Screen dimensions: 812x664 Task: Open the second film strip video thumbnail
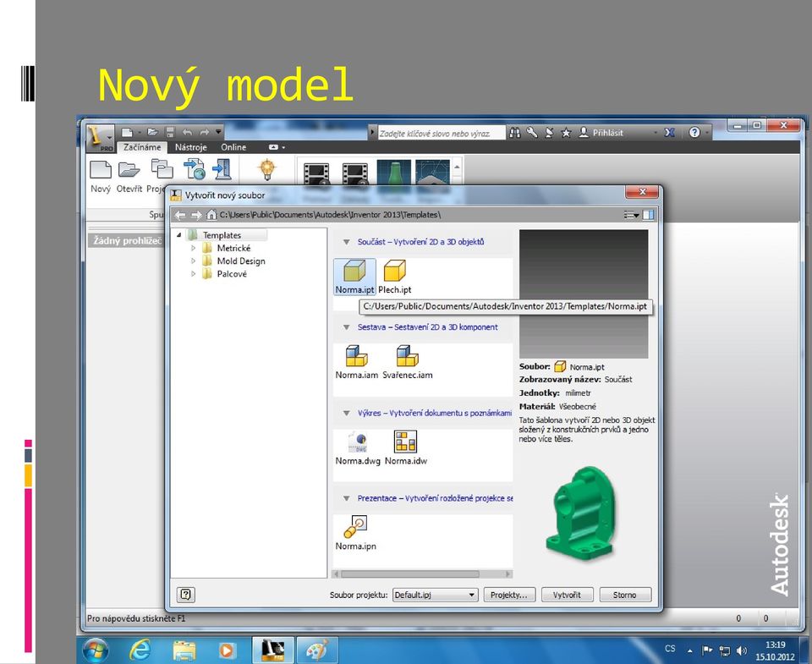pyautogui.click(x=354, y=174)
